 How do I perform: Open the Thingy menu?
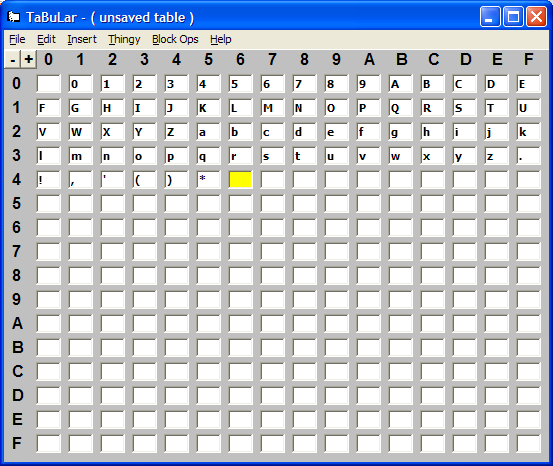[124, 39]
